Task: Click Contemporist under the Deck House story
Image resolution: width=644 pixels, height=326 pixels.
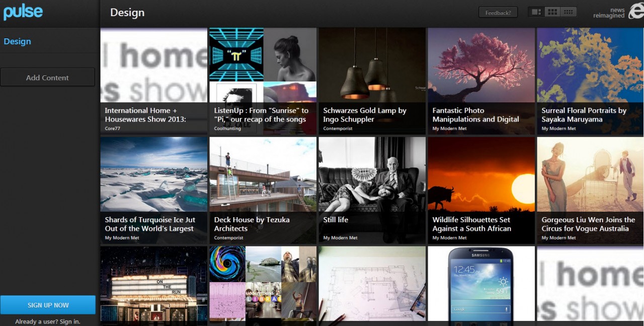Action: (228, 238)
